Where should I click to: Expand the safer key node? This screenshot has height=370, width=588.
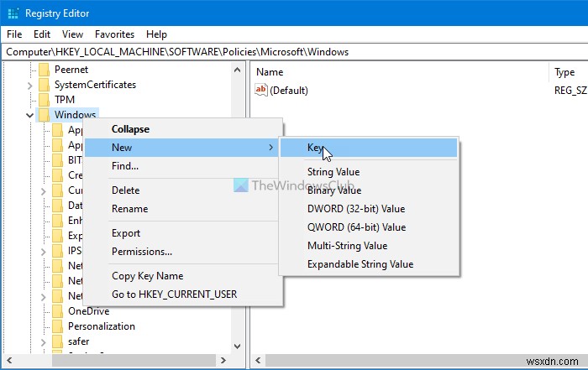coord(44,341)
